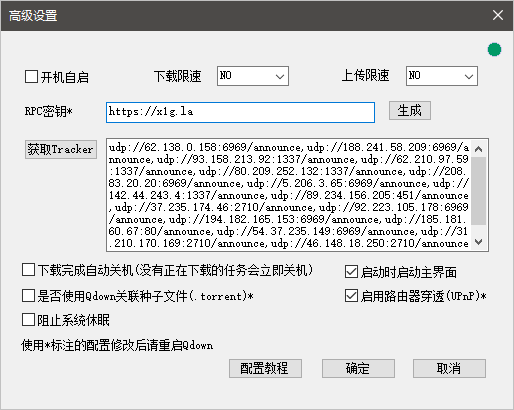This screenshot has height=410, width=514.
Task: Open the 上传限速 dropdown
Action: [442, 76]
